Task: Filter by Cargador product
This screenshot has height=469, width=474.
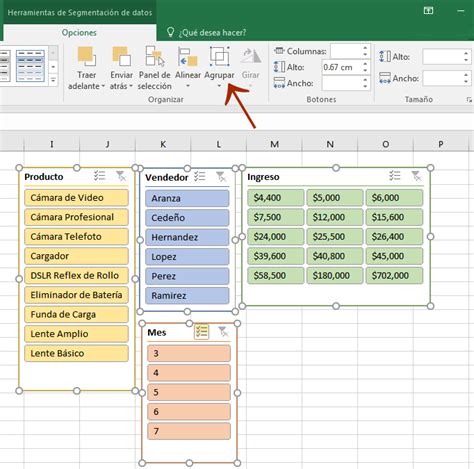Action: click(x=76, y=256)
